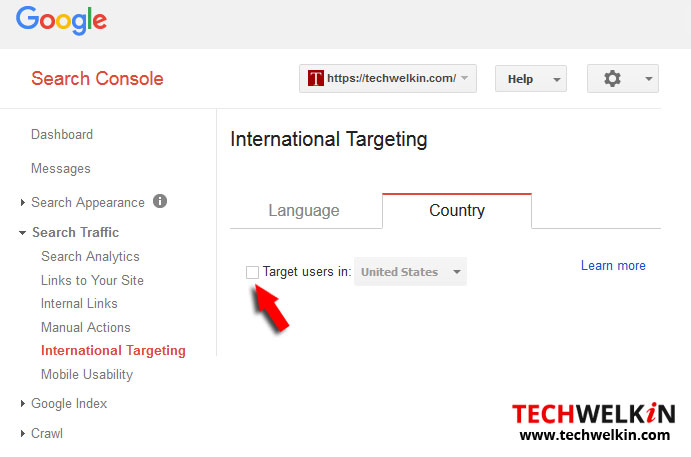The width and height of the screenshot is (691, 457).
Task: Open the Help dropdown
Action: (531, 79)
